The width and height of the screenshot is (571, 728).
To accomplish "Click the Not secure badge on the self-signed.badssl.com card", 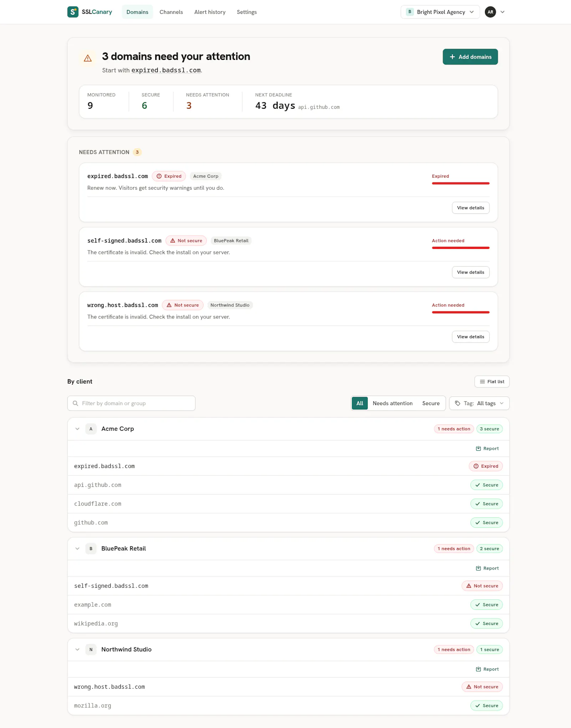I will 186,241.
